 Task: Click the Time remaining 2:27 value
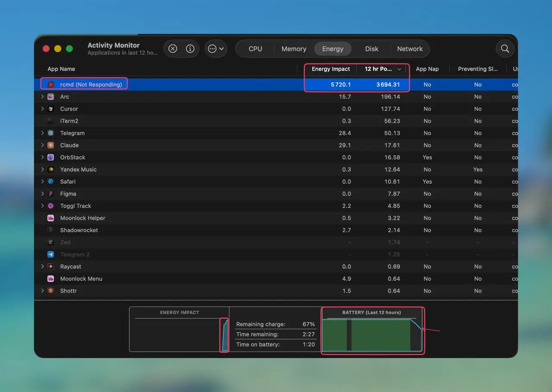point(309,334)
